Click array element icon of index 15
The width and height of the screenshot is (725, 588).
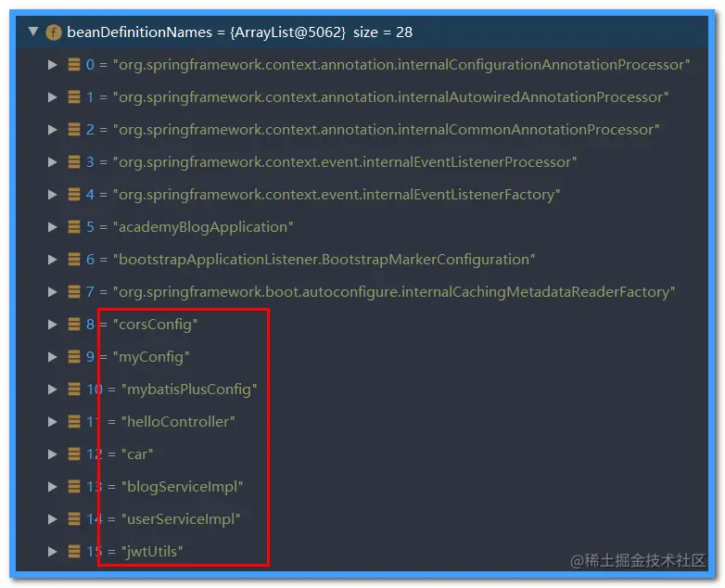(74, 551)
